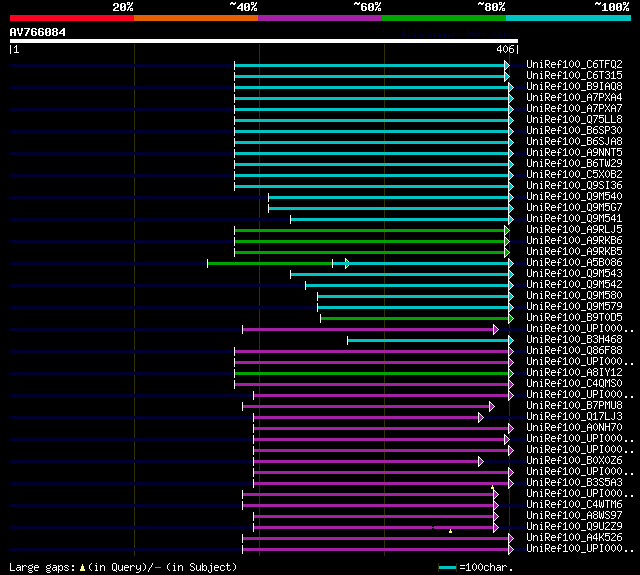
Task: Select the AV766084 query name
Action: [x=38, y=32]
